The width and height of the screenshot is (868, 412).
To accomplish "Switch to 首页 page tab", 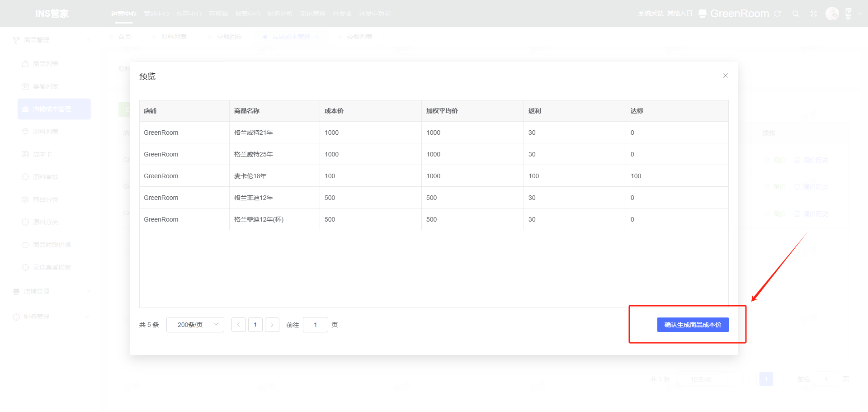I will [x=125, y=37].
